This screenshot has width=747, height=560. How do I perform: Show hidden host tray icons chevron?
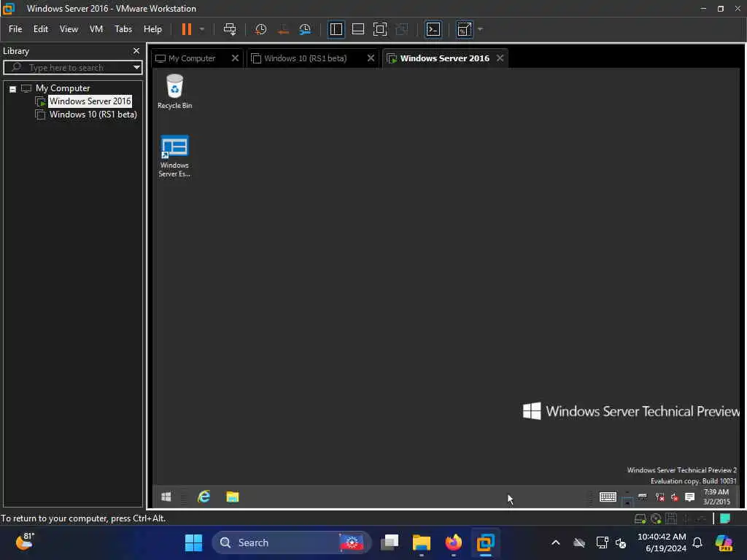555,542
